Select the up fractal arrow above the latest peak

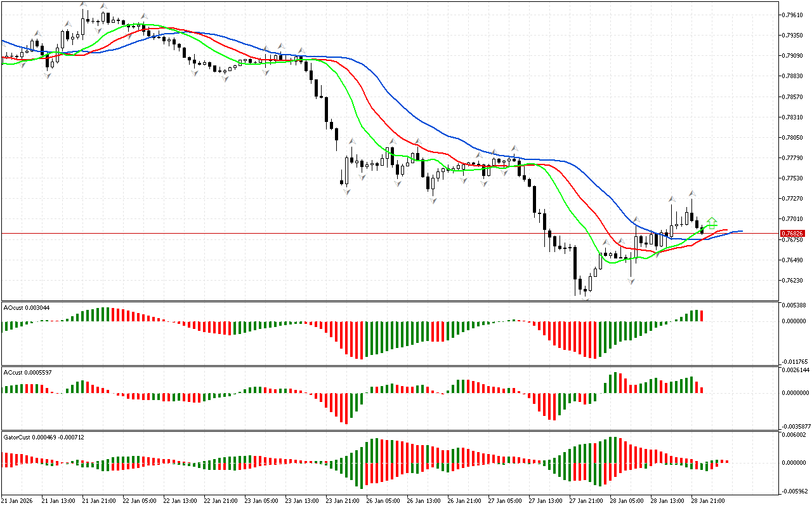[x=692, y=193]
